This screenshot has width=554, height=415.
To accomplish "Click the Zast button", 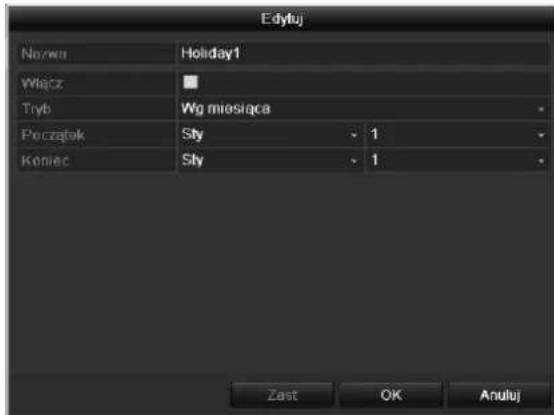I will click(x=282, y=395).
